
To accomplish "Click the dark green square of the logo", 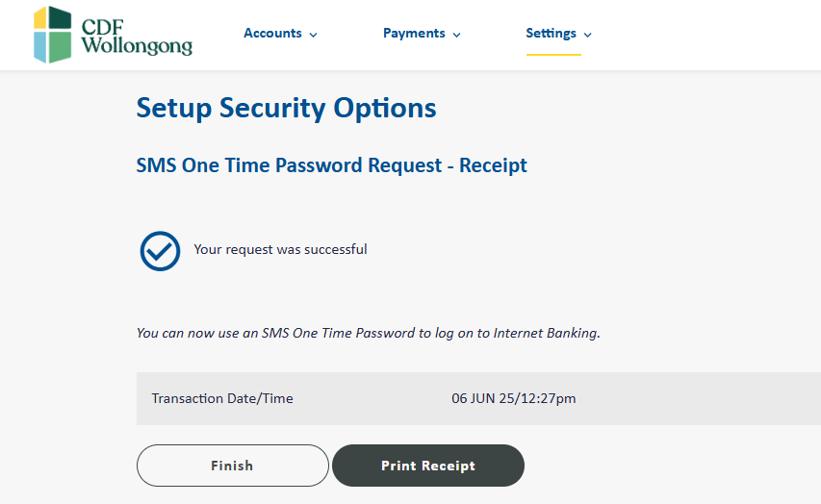I will tap(61, 17).
